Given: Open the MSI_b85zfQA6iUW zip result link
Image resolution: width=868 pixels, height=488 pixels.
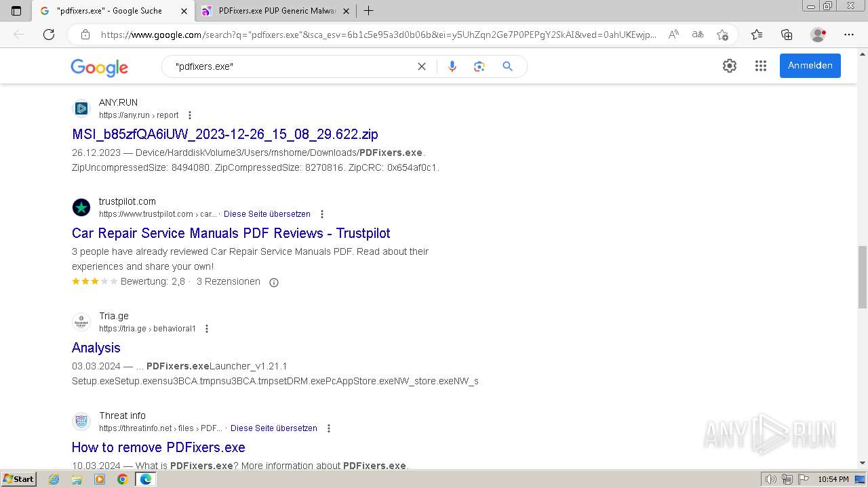Looking at the screenshot, I should coord(225,134).
